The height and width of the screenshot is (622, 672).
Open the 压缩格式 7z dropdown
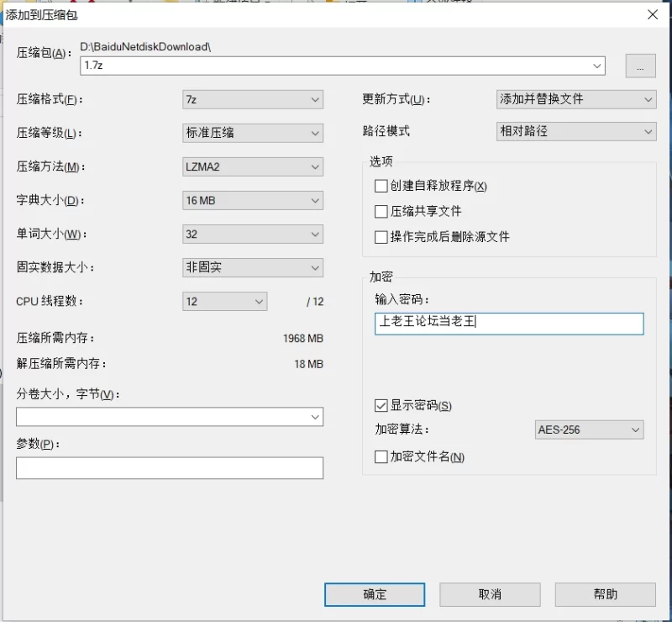click(x=253, y=99)
